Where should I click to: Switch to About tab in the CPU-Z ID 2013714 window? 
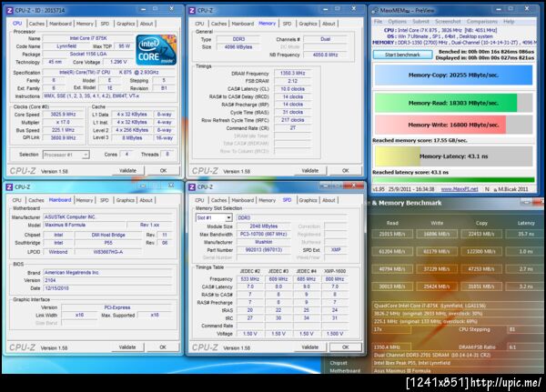tap(147, 24)
